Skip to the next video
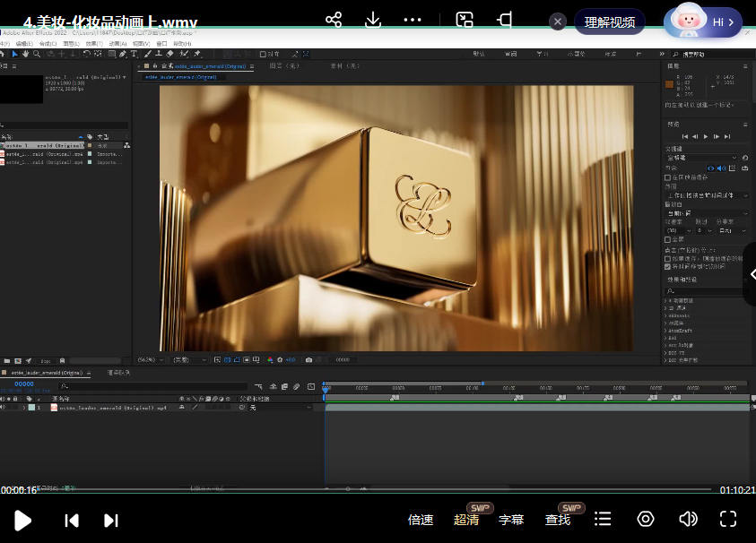This screenshot has height=543, width=756. click(x=111, y=520)
